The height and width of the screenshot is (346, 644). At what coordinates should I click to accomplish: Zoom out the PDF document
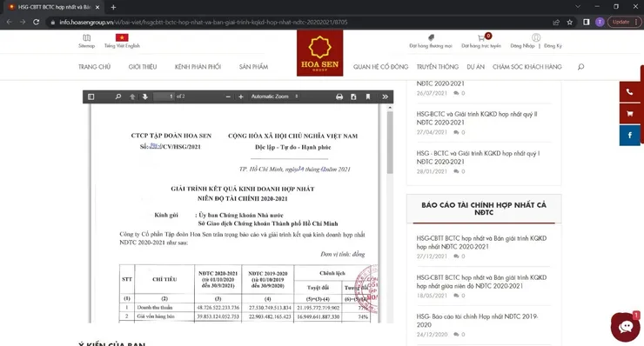click(228, 96)
